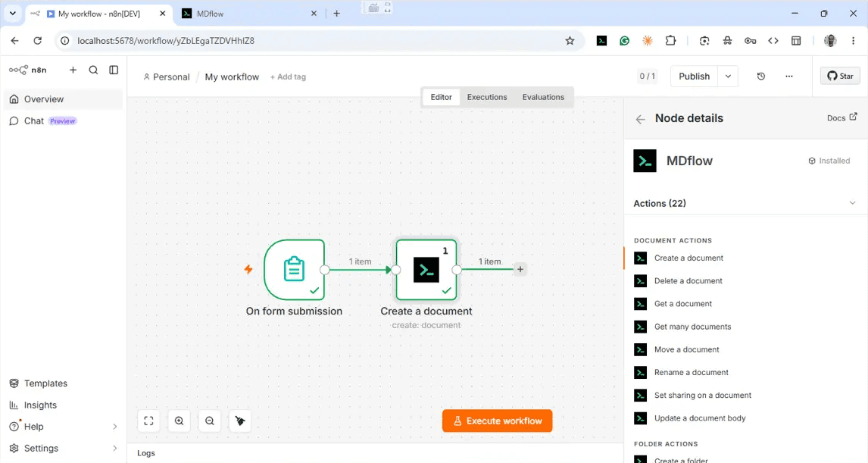The width and height of the screenshot is (868, 463).
Task: Click the MDflow logo in Node details
Action: coord(645,161)
